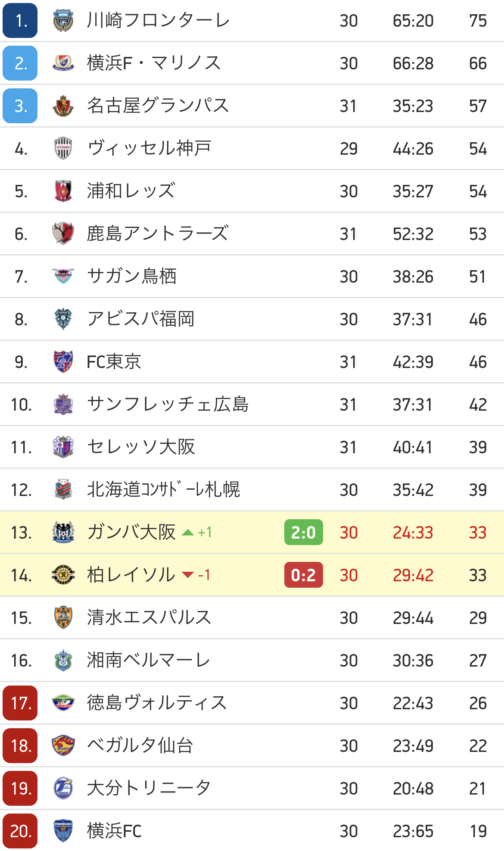504x851 pixels.
Task: Click the ガンバ大阪 team crest
Action: (63, 533)
